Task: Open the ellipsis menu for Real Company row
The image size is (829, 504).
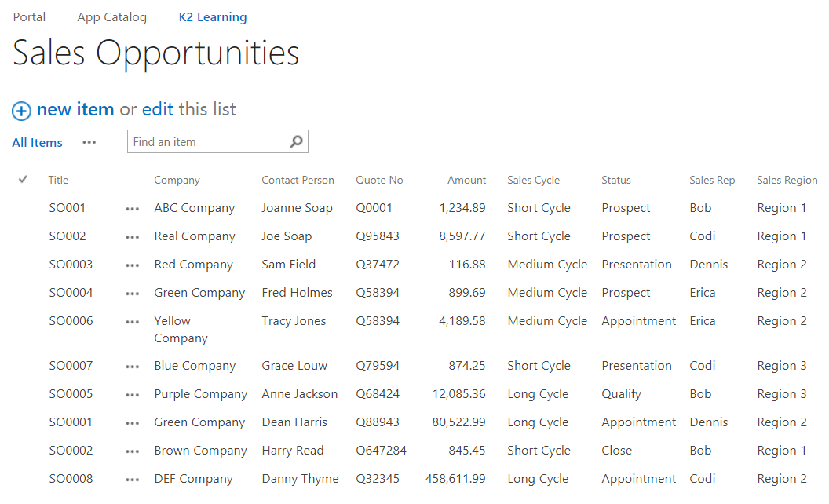Action: coord(132,237)
